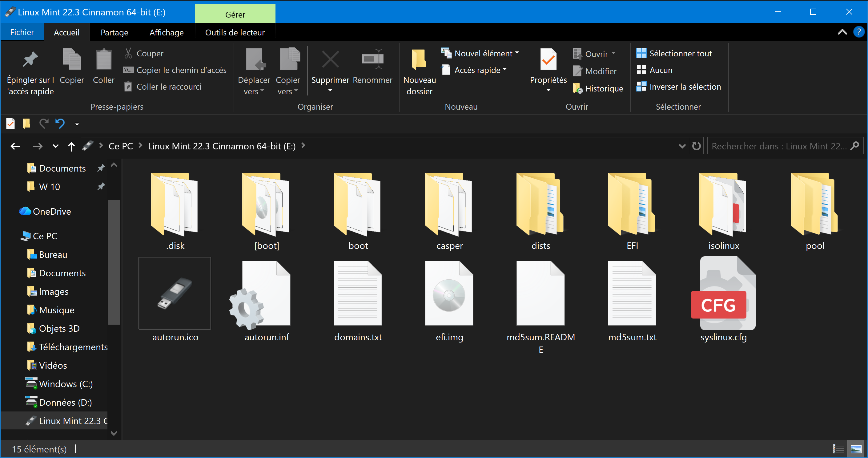Switch to the Accueil tab
Image resolution: width=868 pixels, height=458 pixels.
67,32
